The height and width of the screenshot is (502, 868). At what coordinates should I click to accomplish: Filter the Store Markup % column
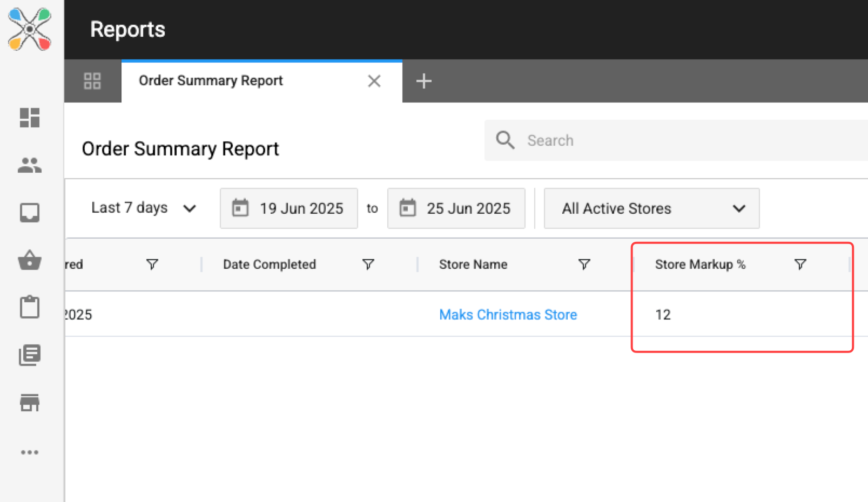pyautogui.click(x=800, y=264)
